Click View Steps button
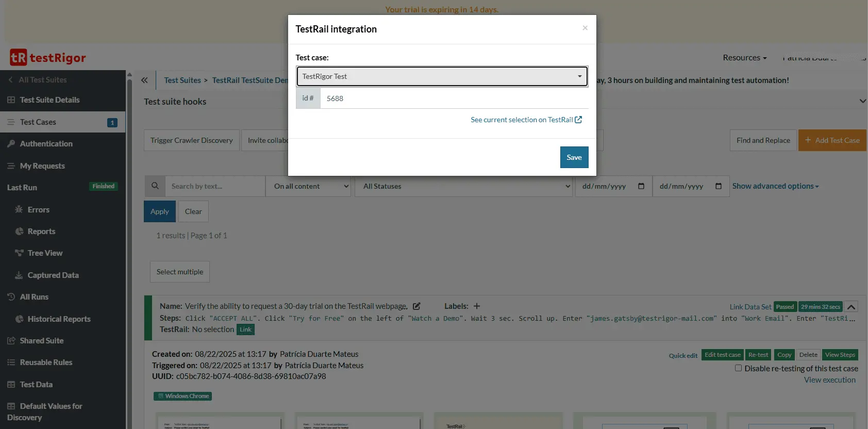Viewport: 868px width, 429px height. pyautogui.click(x=840, y=355)
